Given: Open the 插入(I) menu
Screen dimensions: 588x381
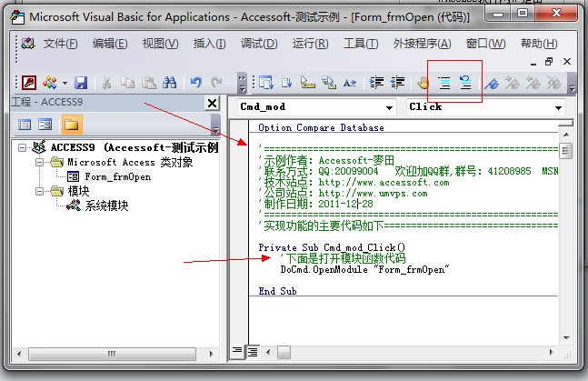Looking at the screenshot, I should (209, 44).
